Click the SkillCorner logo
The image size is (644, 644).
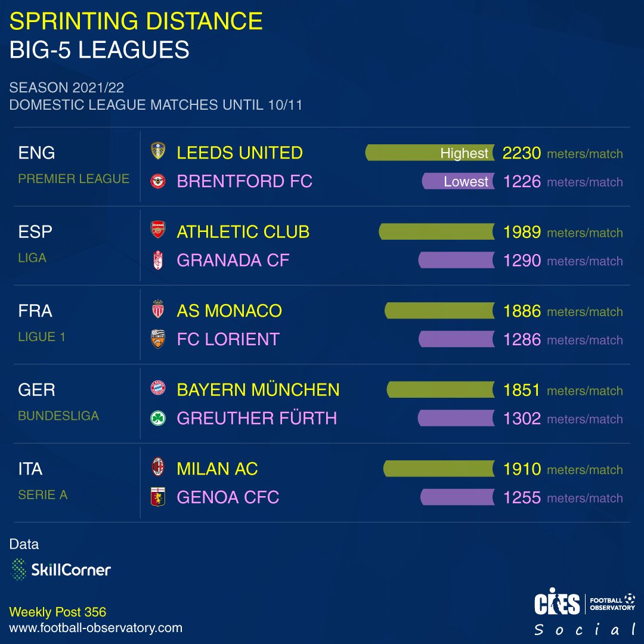click(x=61, y=569)
